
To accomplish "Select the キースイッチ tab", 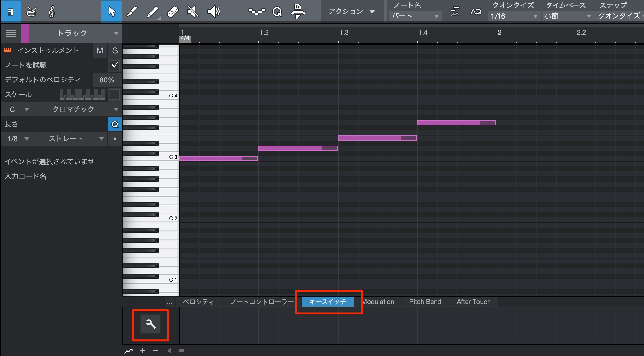I will (327, 302).
